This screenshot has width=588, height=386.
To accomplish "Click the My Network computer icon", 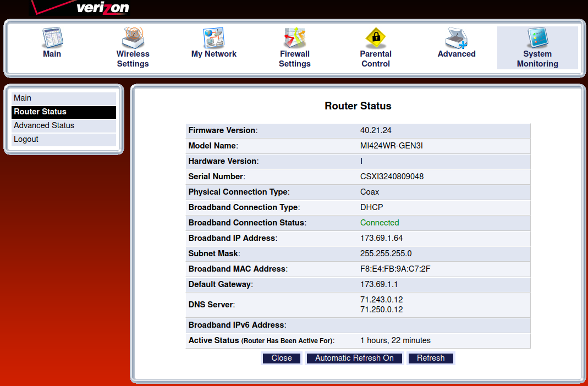I will click(x=213, y=38).
